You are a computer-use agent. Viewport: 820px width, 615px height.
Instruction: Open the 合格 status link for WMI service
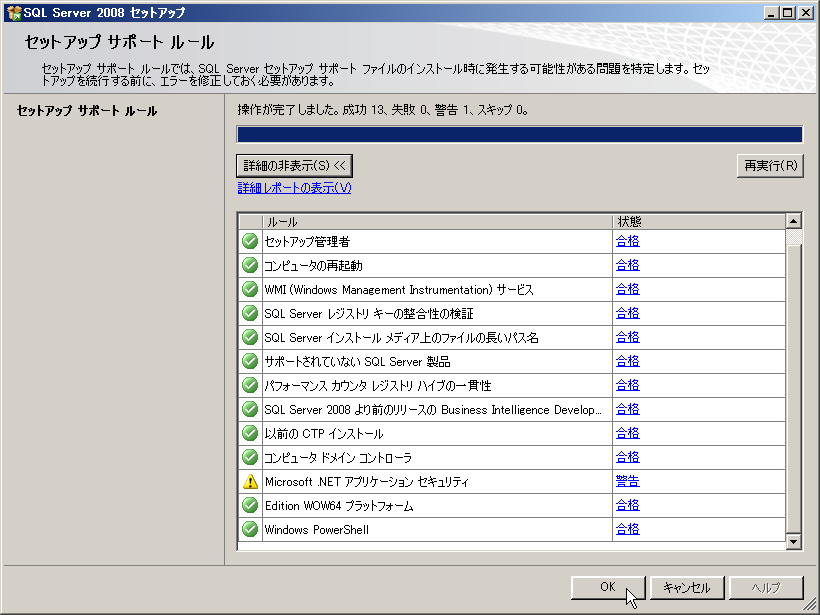(x=628, y=289)
